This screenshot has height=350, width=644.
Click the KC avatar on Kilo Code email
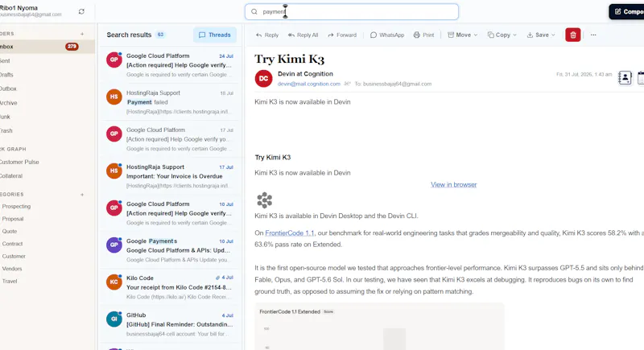[x=114, y=282]
